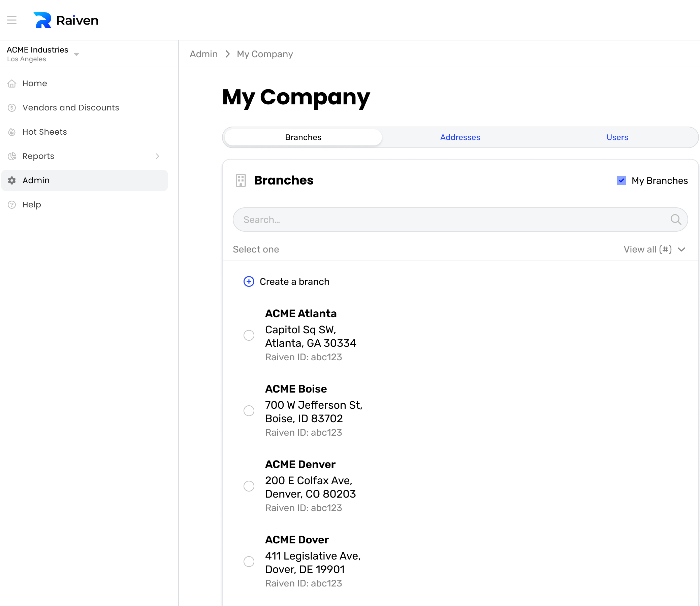Click the search magnifier icon
The width and height of the screenshot is (700, 606).
[x=676, y=220]
